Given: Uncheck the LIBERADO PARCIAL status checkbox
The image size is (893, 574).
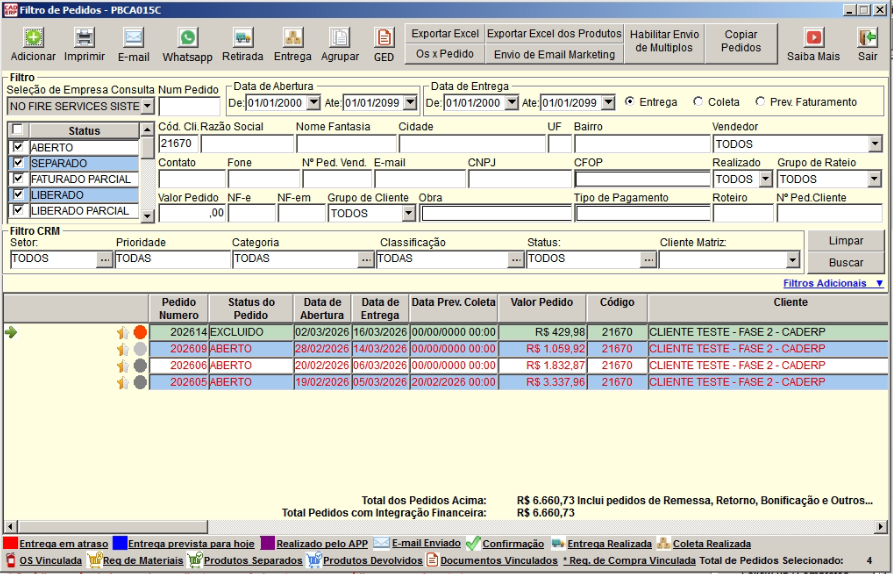Looking at the screenshot, I should pyautogui.click(x=18, y=211).
